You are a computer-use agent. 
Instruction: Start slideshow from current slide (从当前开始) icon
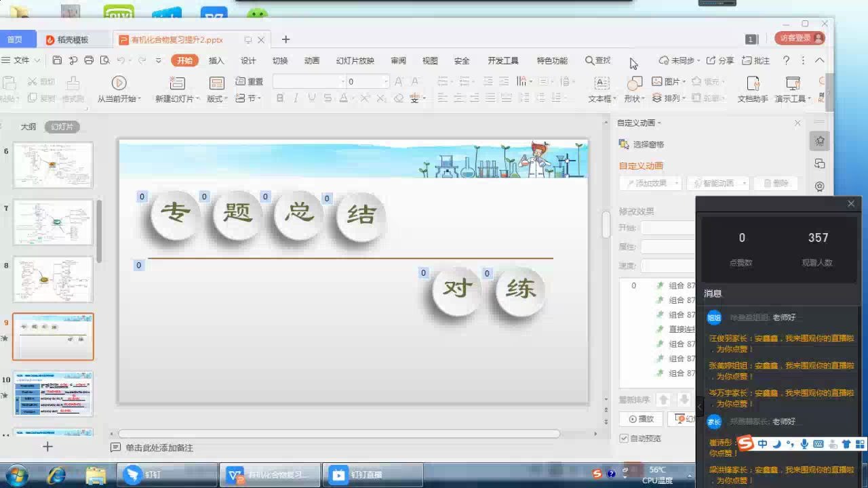point(119,83)
